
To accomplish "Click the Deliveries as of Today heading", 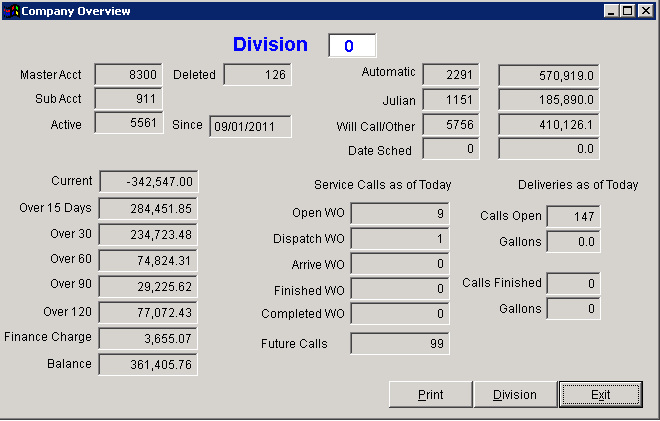I will (x=578, y=185).
